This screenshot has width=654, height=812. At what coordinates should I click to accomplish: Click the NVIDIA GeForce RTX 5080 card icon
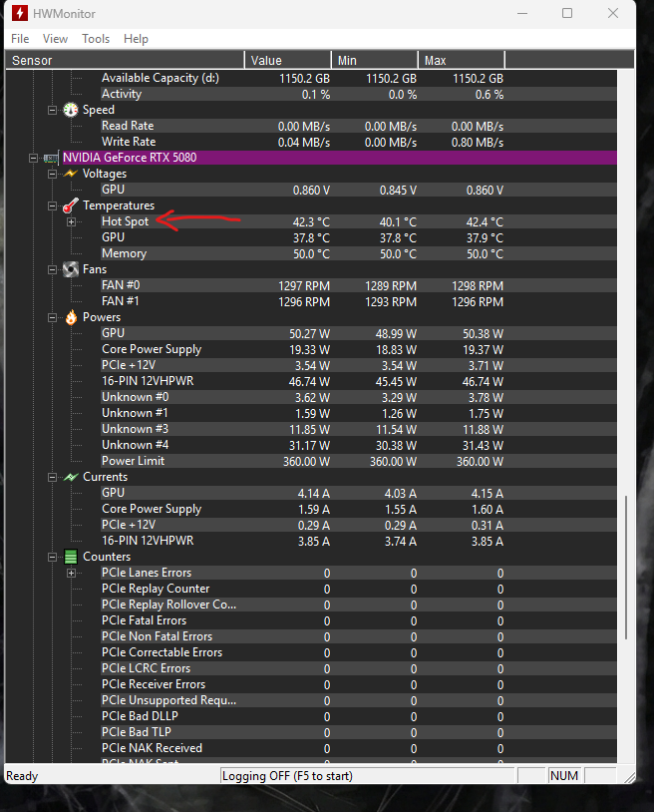tap(51, 158)
